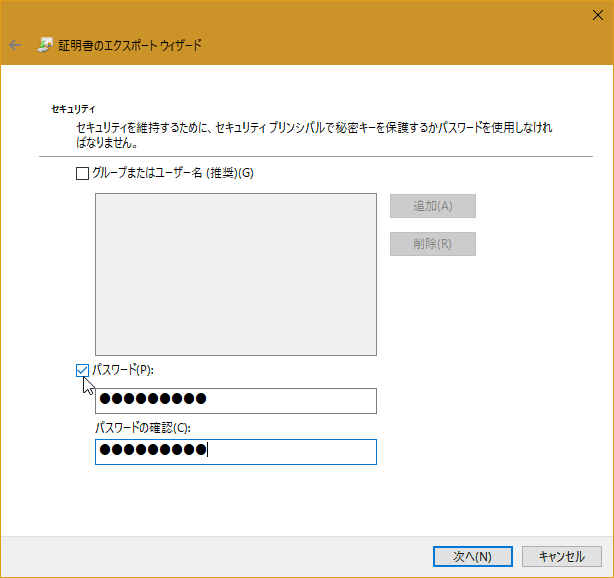This screenshot has height=578, width=614.
Task: Click the キャンセル button
Action: pos(562,556)
